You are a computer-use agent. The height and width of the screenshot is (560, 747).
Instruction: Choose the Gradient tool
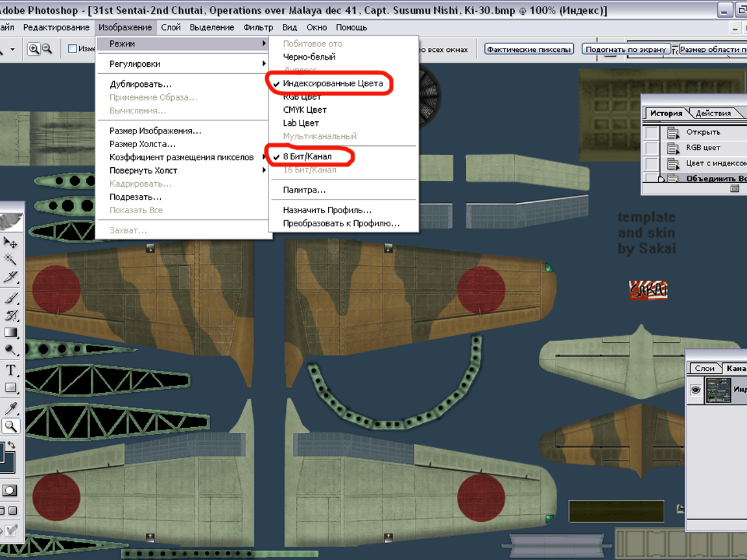click(x=11, y=332)
